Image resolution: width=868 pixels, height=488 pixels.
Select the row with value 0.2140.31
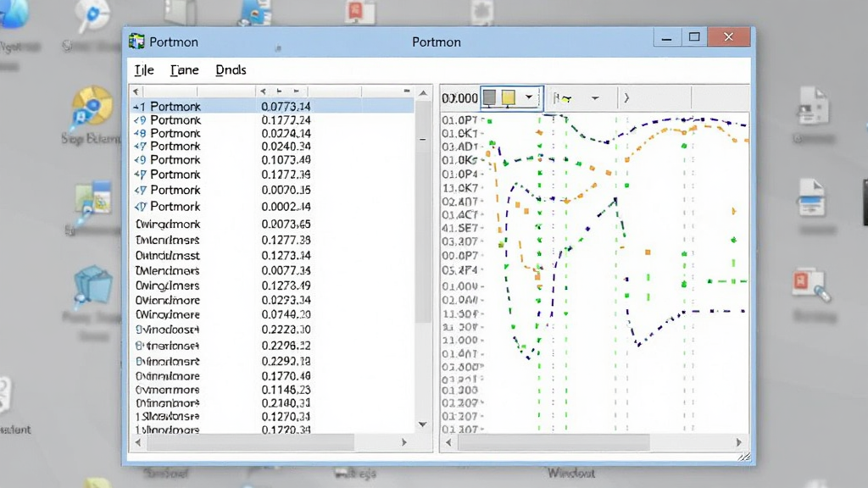(x=273, y=402)
